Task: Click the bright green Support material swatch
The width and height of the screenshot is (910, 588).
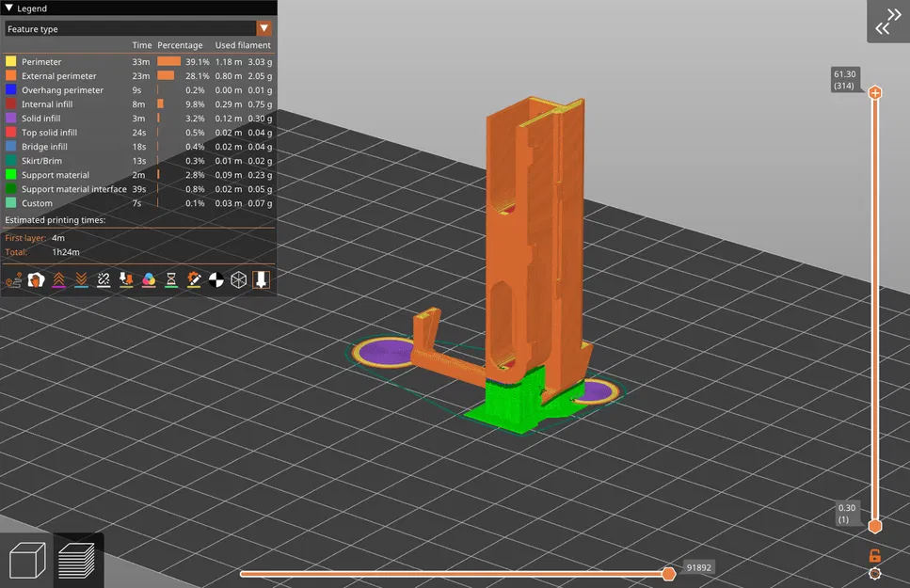Action: coord(10,175)
